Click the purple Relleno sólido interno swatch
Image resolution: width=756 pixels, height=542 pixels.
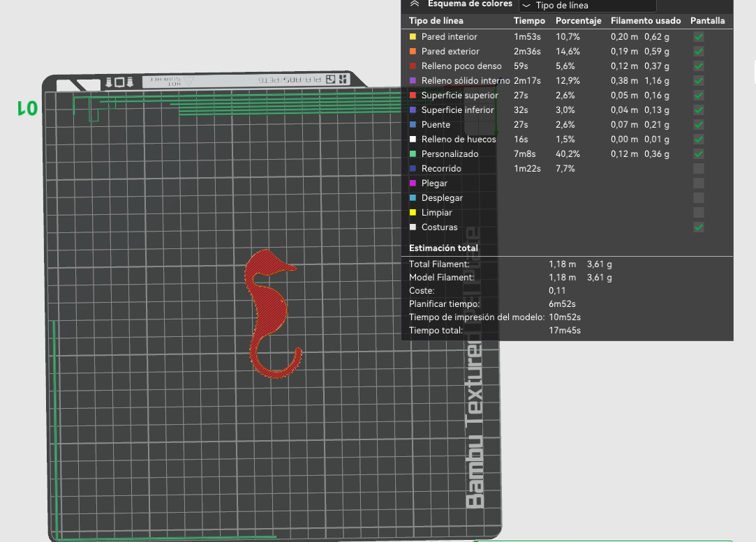(x=413, y=80)
